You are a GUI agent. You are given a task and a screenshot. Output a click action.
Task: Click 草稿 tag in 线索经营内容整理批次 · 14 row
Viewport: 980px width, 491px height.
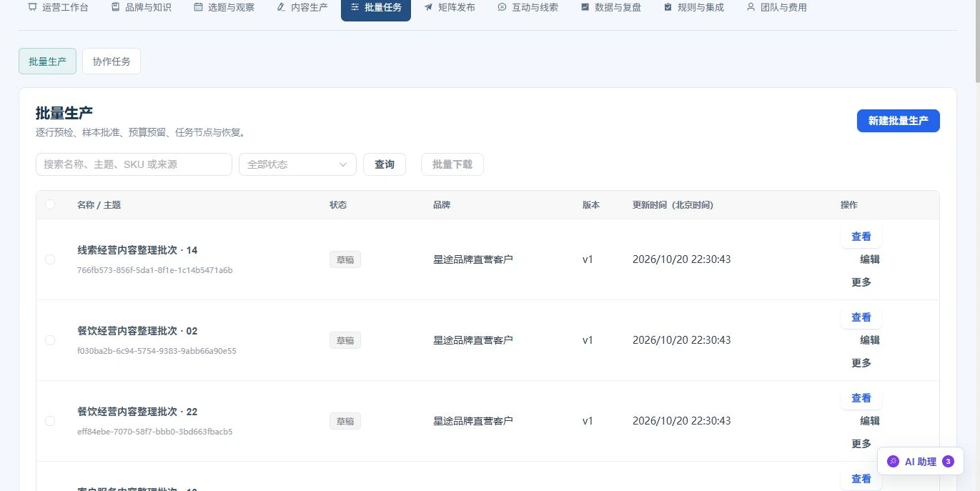click(345, 259)
